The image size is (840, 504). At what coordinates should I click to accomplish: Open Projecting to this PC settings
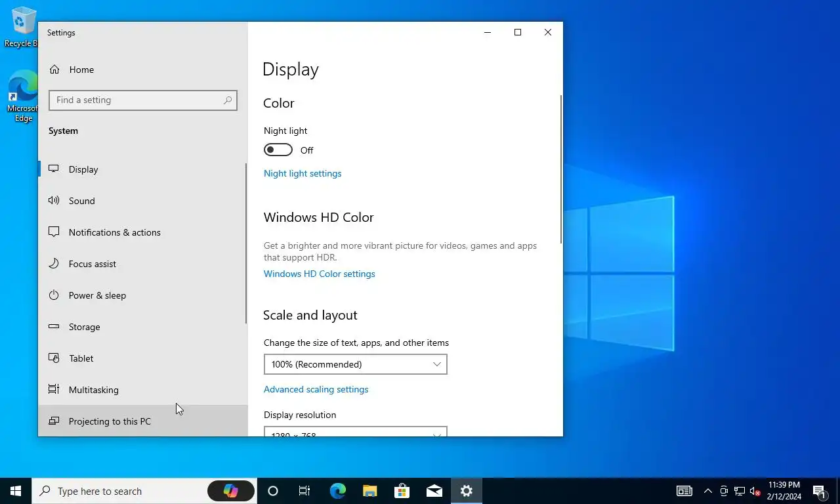point(142,421)
